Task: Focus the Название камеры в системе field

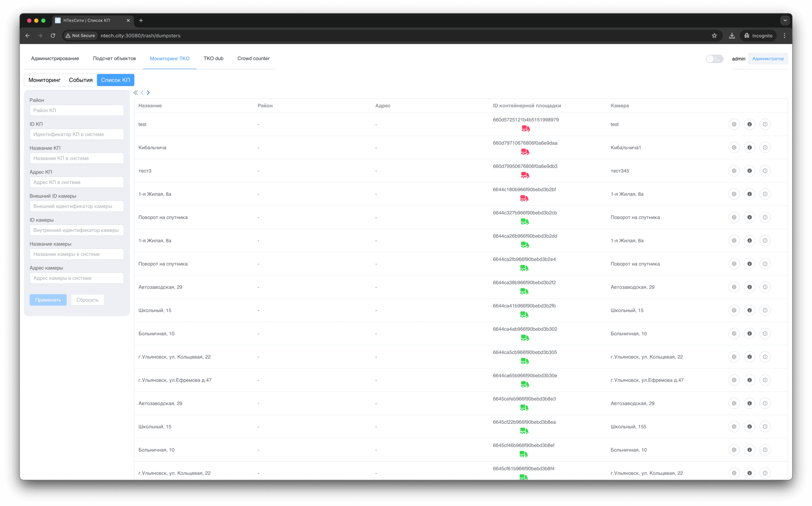Action: [77, 254]
